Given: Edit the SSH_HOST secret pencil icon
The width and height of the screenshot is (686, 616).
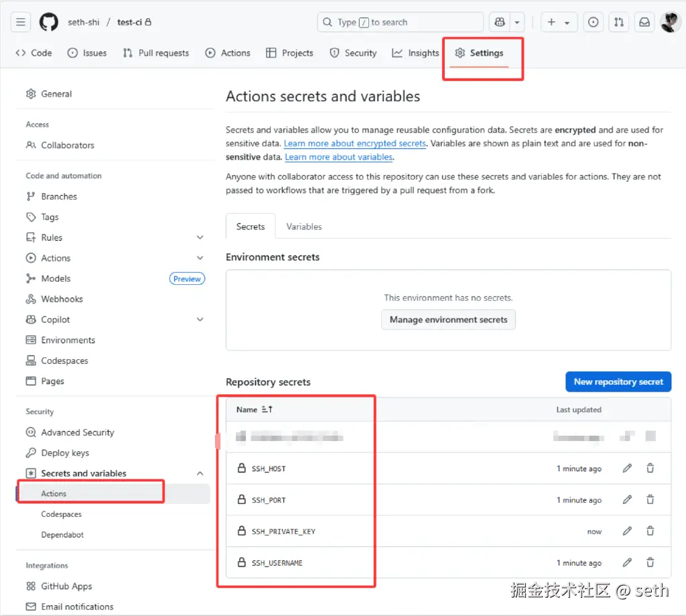Looking at the screenshot, I should tap(627, 469).
